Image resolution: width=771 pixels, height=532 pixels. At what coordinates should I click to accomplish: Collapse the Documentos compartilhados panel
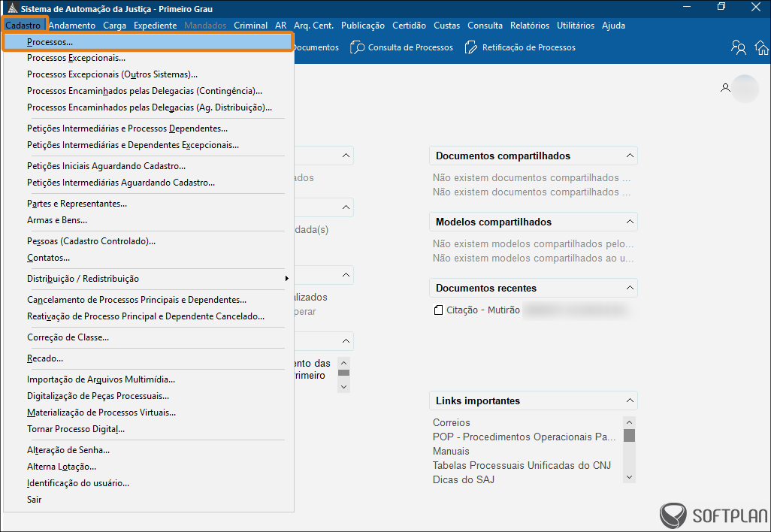(630, 156)
